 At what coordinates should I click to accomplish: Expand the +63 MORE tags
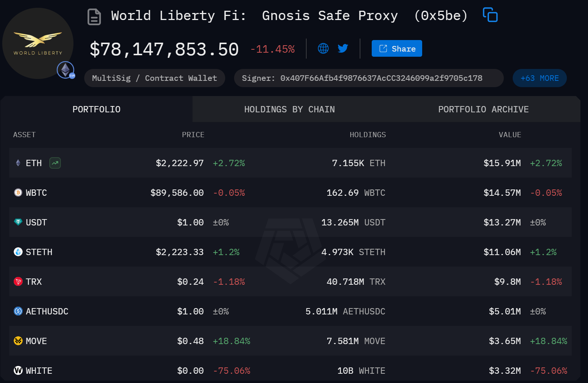539,78
